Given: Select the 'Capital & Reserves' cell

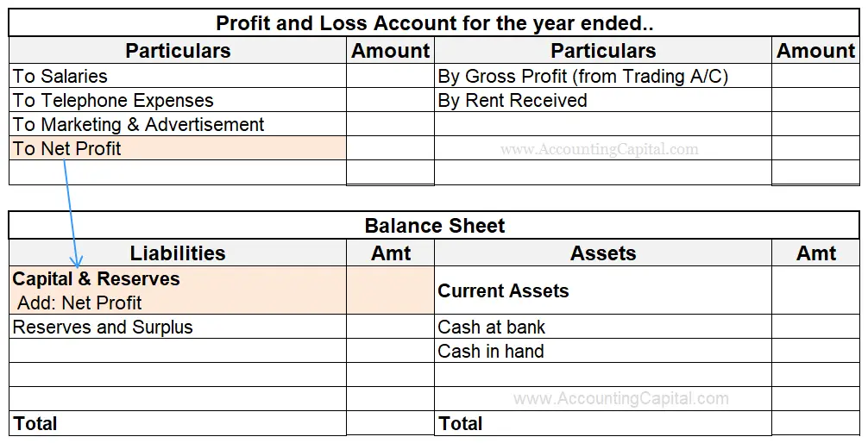Looking at the screenshot, I should [x=97, y=279].
